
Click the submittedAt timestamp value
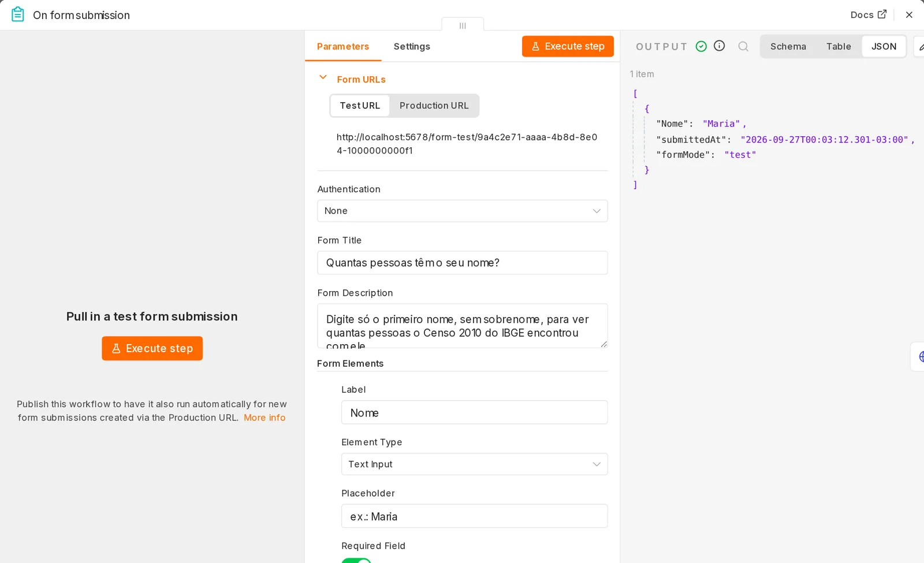824,140
